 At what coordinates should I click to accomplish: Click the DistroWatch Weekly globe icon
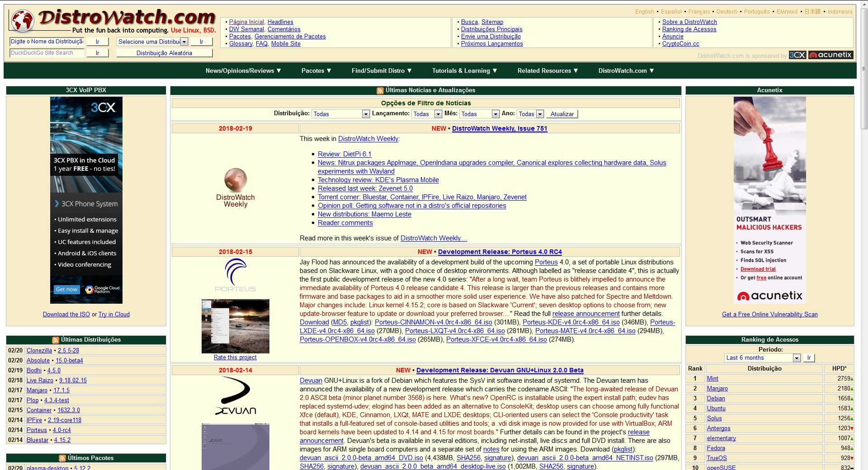click(236, 180)
